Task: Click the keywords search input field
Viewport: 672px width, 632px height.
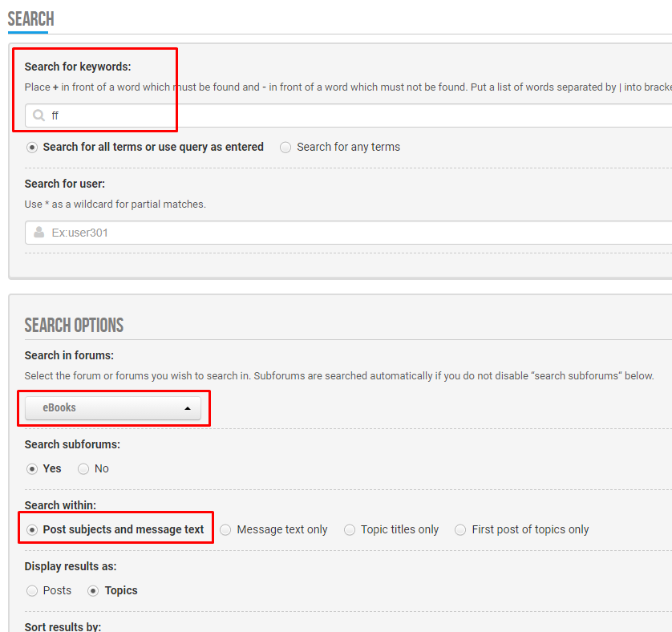Action: click(x=348, y=115)
